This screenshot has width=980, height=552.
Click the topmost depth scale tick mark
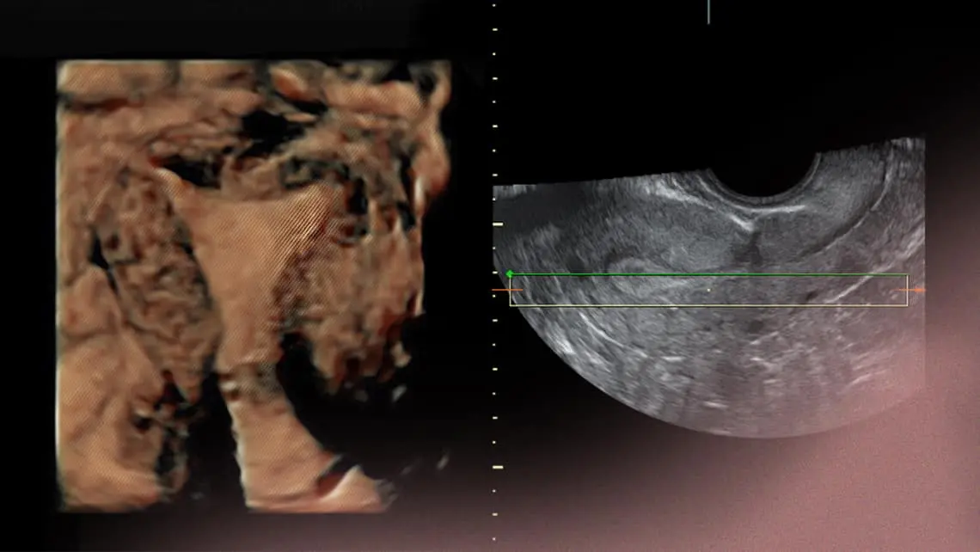[x=493, y=5]
